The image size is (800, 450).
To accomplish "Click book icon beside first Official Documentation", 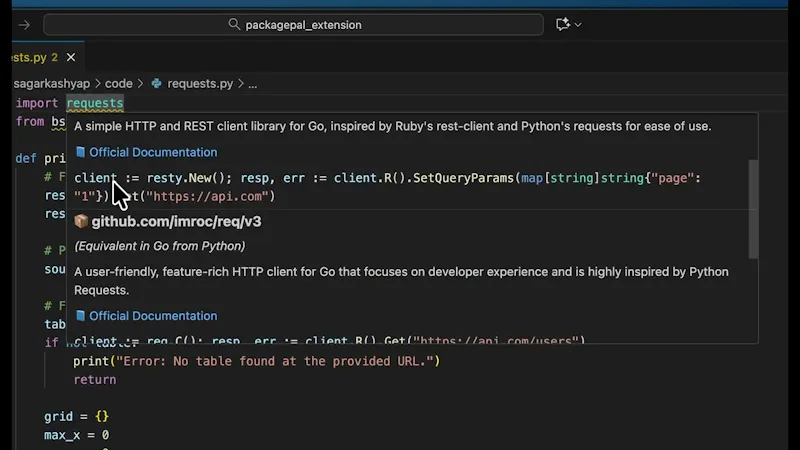I will tap(80, 152).
